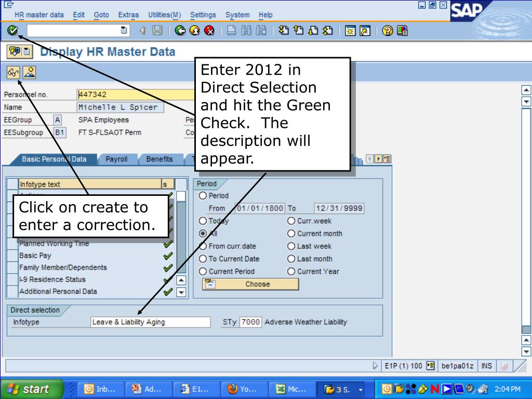Click the green check Enter icon
The image size is (532, 399).
12,31
